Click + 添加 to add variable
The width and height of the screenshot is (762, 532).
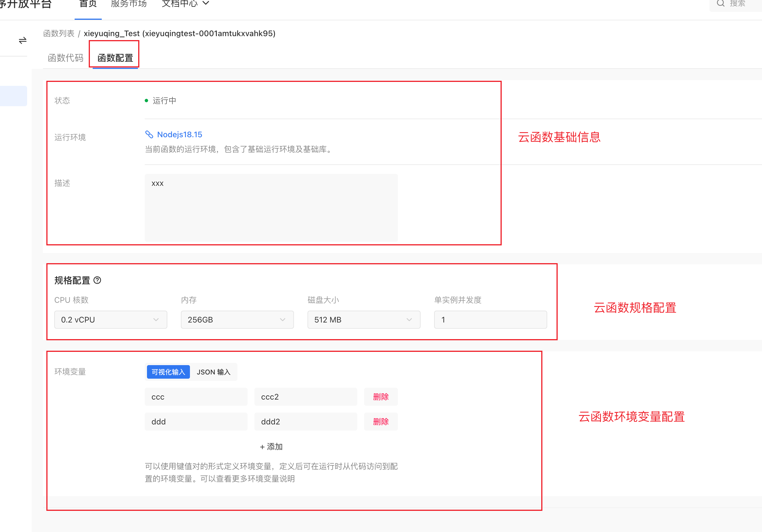point(271,446)
